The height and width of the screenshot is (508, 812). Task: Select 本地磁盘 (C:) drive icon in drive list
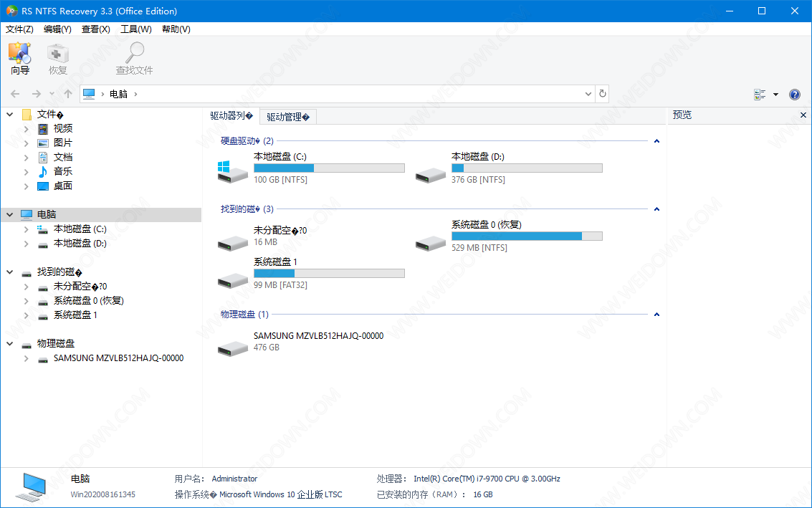(x=232, y=172)
